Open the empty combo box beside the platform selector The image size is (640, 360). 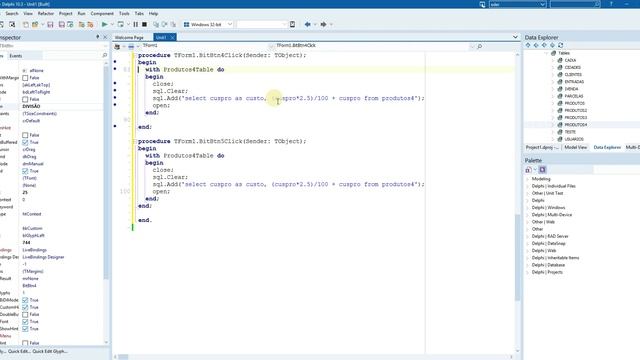[284, 24]
